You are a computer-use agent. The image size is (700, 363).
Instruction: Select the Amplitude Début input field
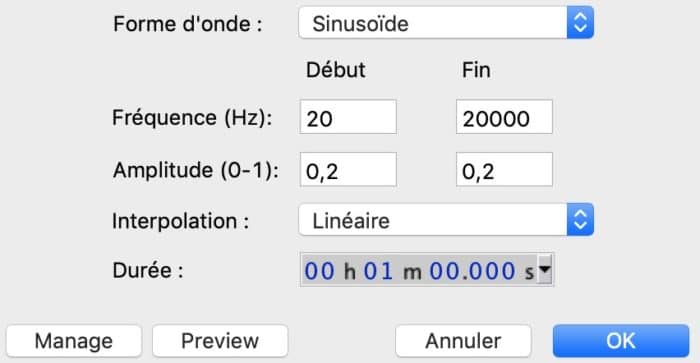[x=348, y=170]
